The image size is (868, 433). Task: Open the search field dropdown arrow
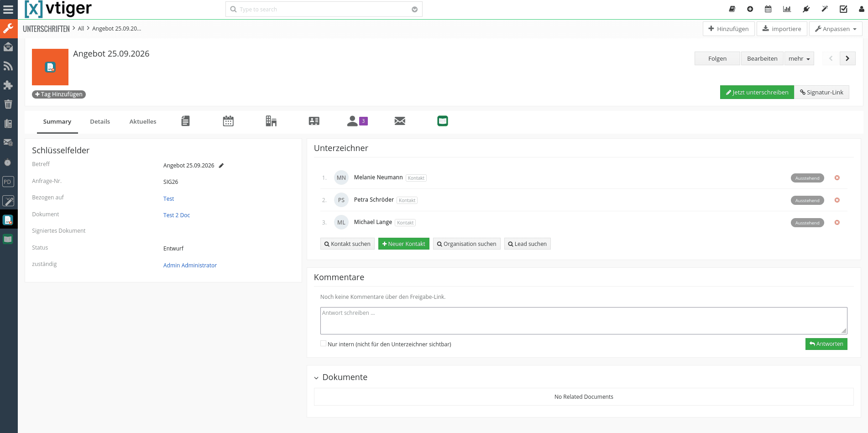pos(414,10)
